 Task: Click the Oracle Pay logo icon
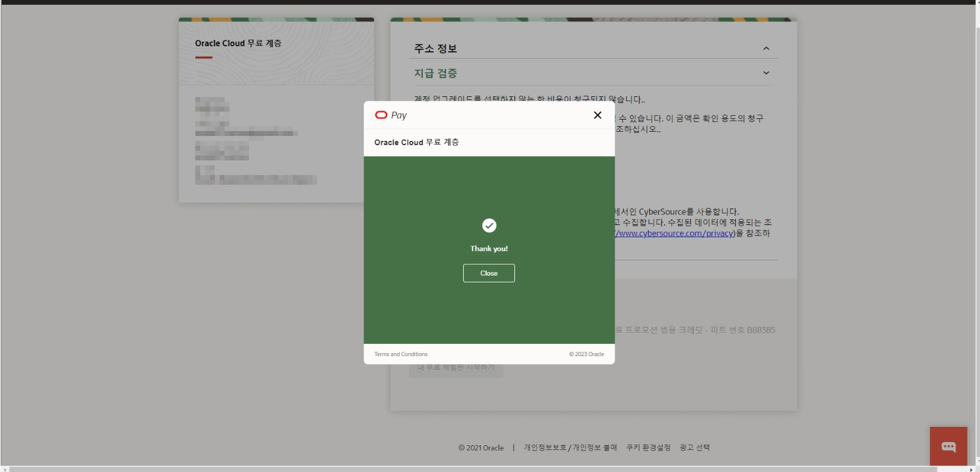point(381,115)
